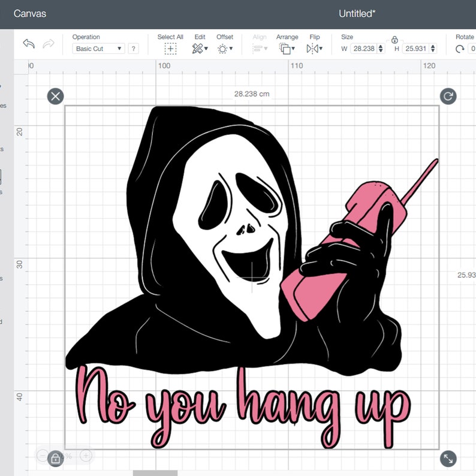Click the Redo arrow icon
The height and width of the screenshot is (476, 476).
[49, 44]
